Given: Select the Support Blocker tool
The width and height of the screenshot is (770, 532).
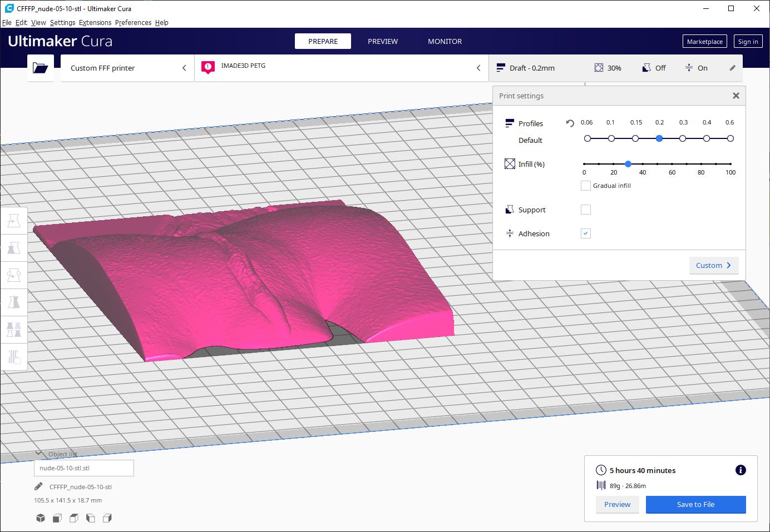Looking at the screenshot, I should click(14, 356).
